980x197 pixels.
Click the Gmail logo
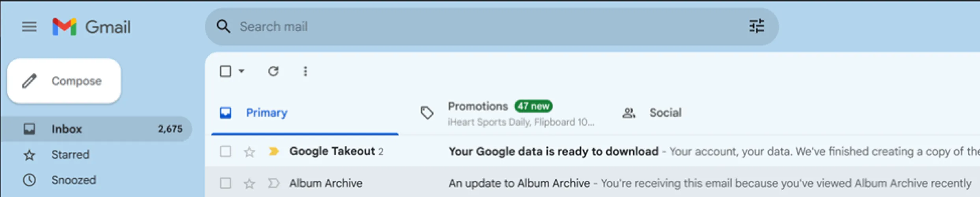pos(91,27)
